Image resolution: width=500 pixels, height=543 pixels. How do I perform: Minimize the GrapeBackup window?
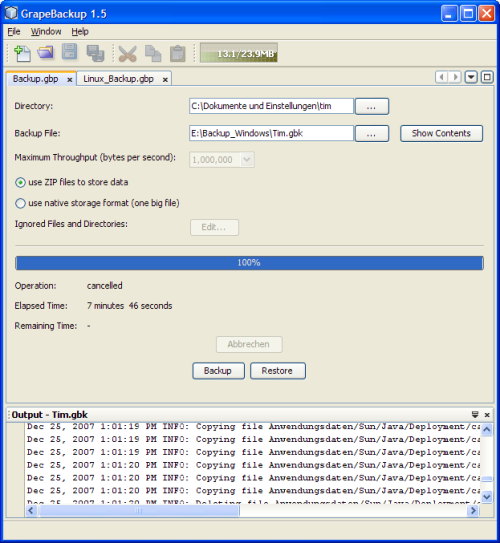[449, 14]
